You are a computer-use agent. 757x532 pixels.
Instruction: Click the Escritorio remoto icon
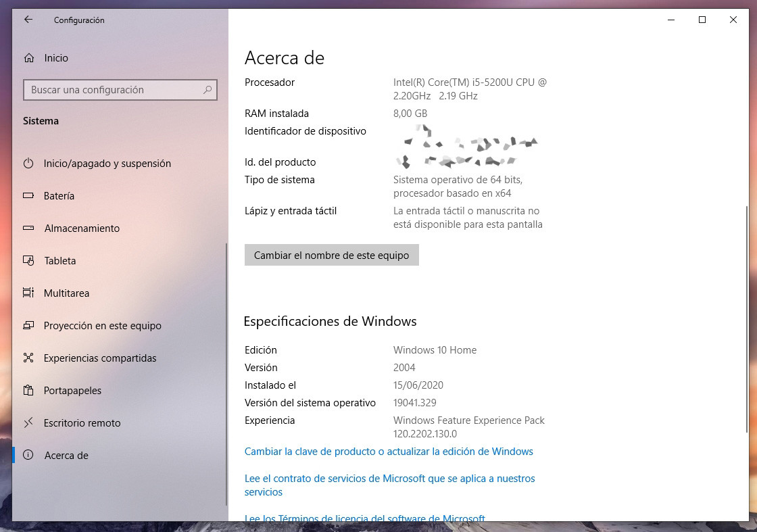pos(28,423)
